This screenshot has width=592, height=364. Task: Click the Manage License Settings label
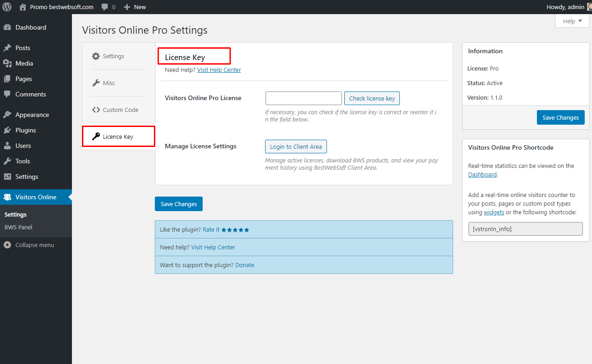coord(201,146)
